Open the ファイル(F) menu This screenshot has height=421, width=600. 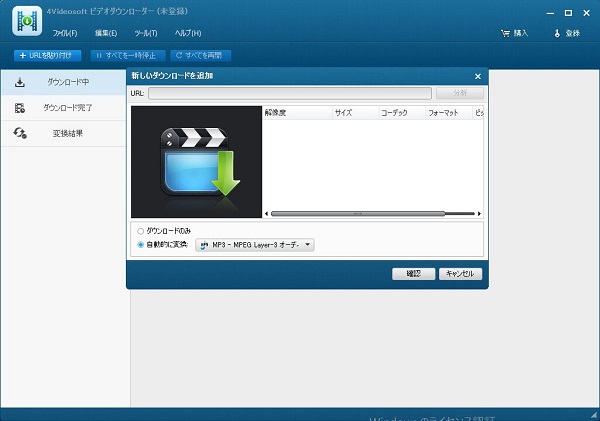coord(65,33)
